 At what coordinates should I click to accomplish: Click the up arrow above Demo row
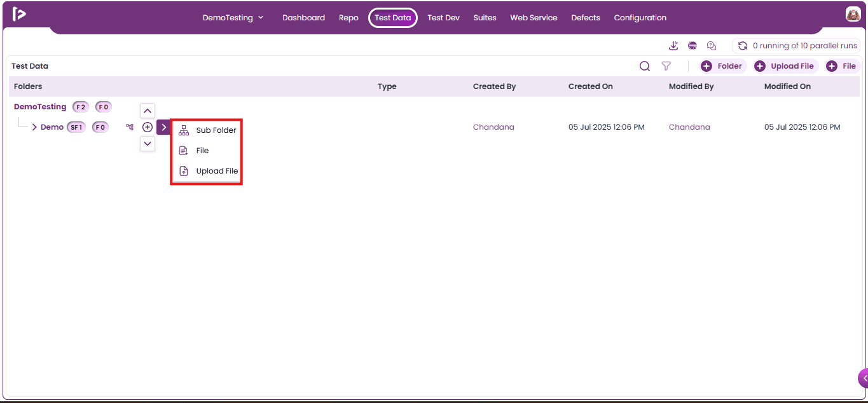[x=148, y=111]
